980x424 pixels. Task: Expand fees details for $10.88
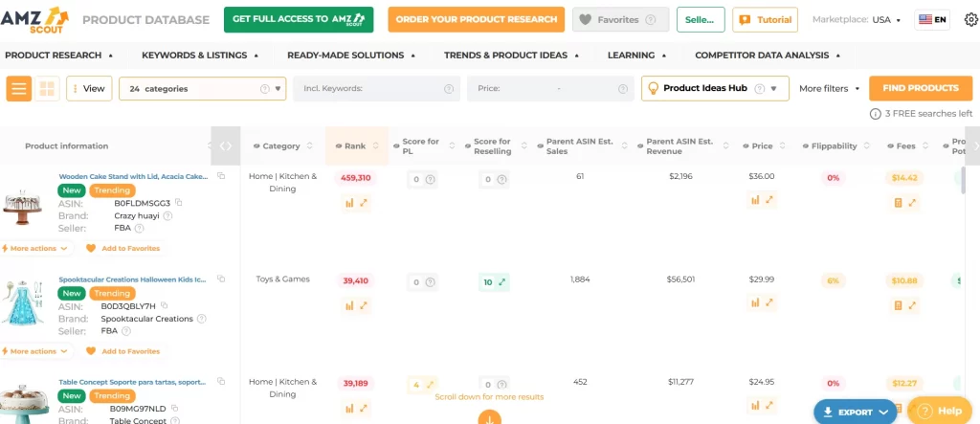pos(912,305)
